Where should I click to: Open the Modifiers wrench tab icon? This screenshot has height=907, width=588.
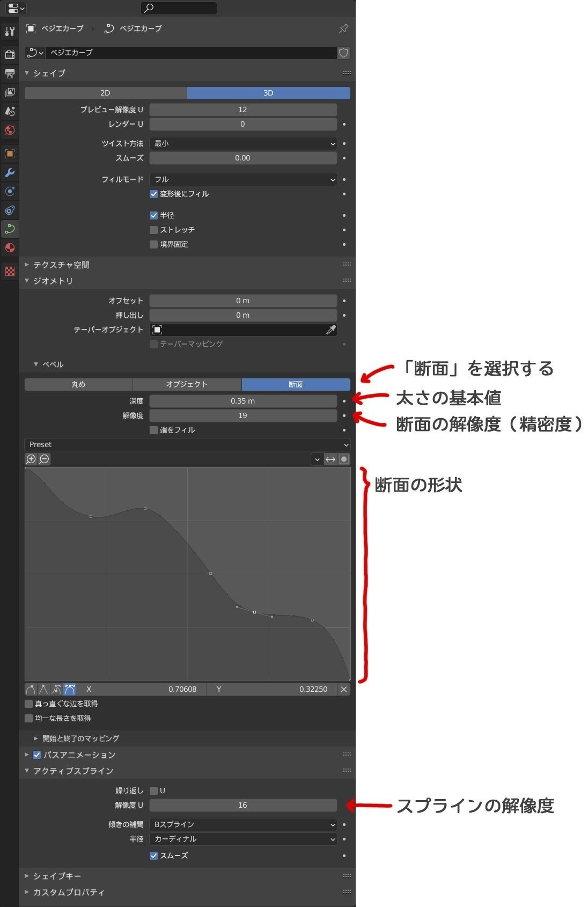[10, 172]
